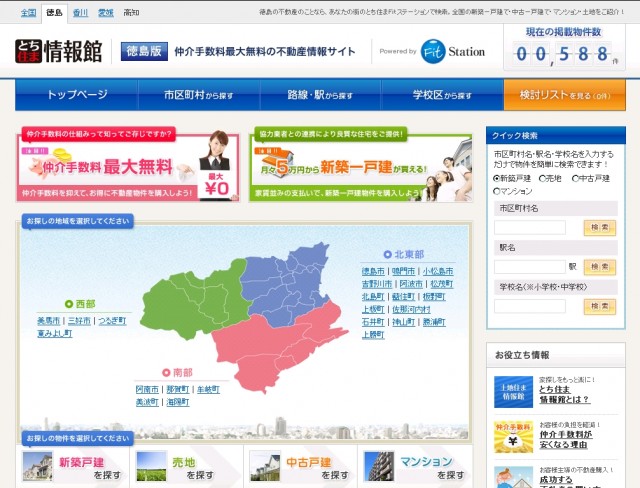
Task: Select the 売地 radio button
Action: pyautogui.click(x=540, y=177)
